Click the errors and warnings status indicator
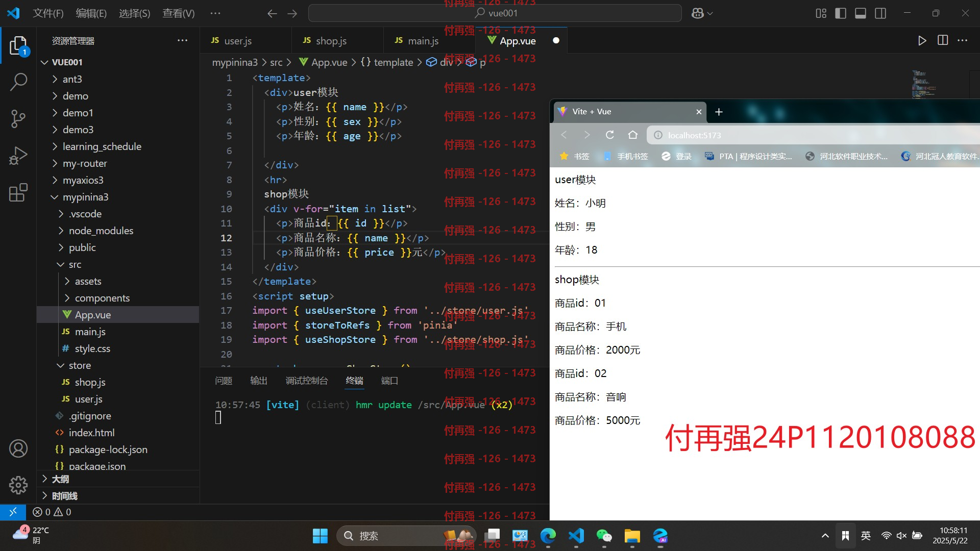 pos(52,512)
